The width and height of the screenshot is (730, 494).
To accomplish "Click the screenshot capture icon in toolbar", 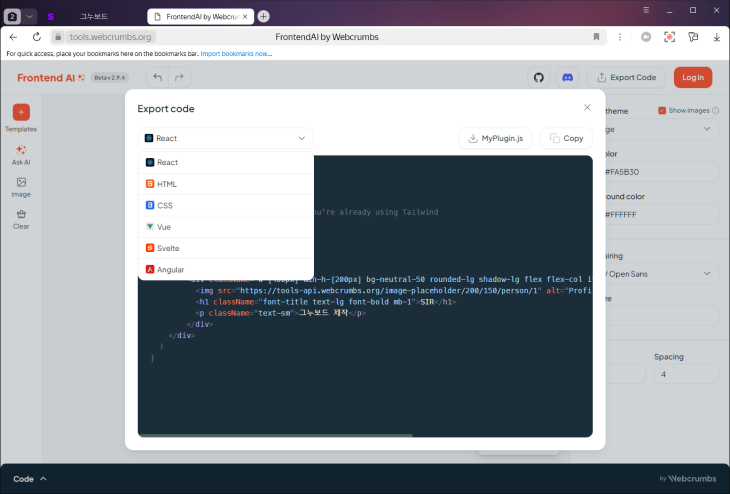I will click(669, 37).
